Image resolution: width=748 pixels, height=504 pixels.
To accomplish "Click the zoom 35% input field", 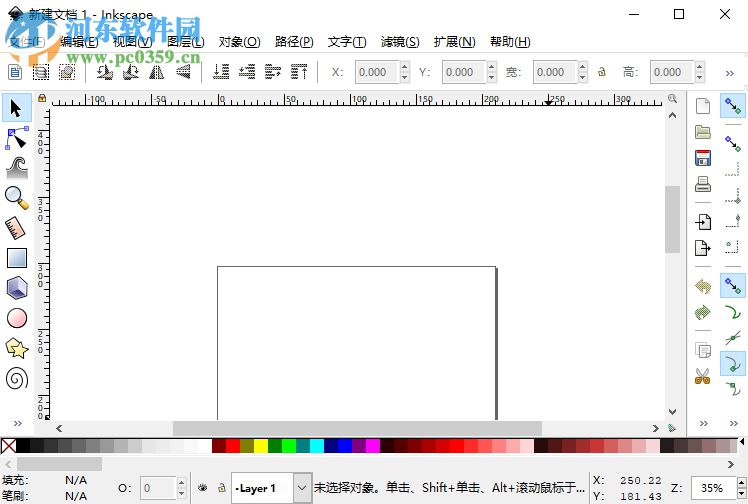I will point(713,488).
